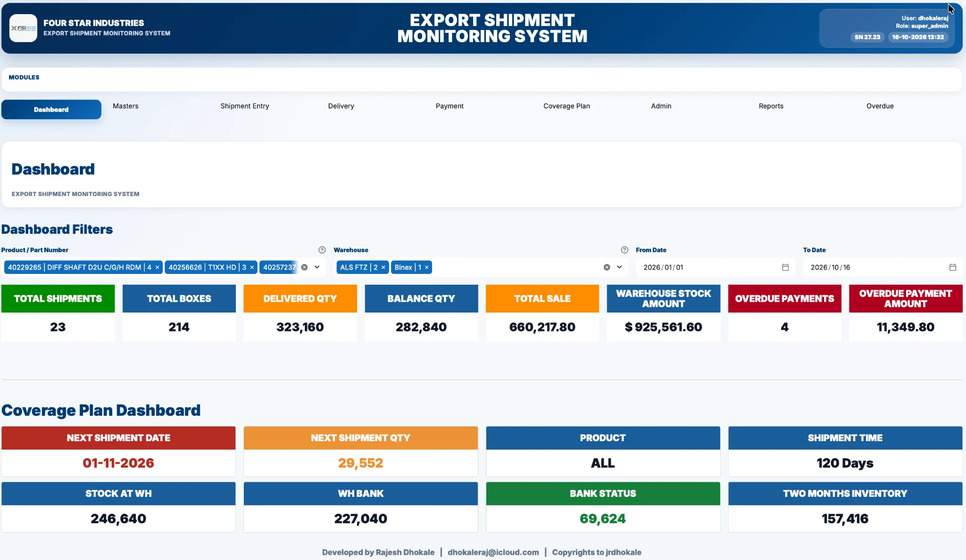Select the Total Boxes card
Screen dimensions: 966x560
tap(179, 313)
